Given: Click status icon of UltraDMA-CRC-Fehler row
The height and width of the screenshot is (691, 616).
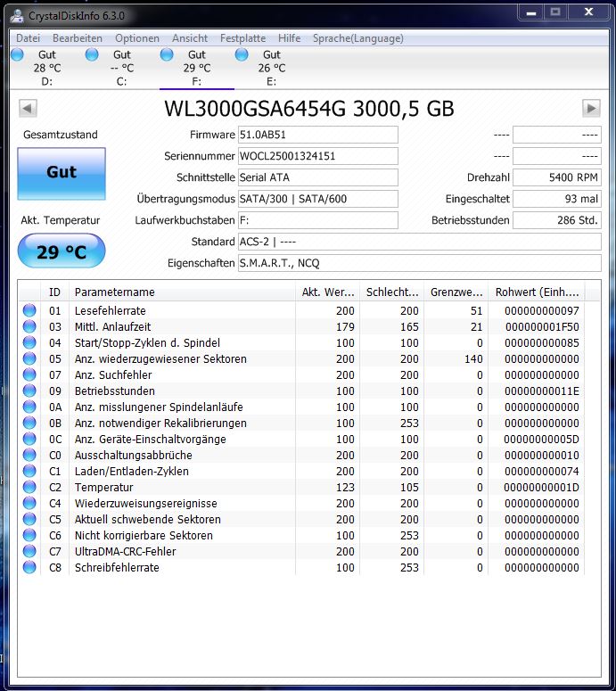Looking at the screenshot, I should [29, 551].
